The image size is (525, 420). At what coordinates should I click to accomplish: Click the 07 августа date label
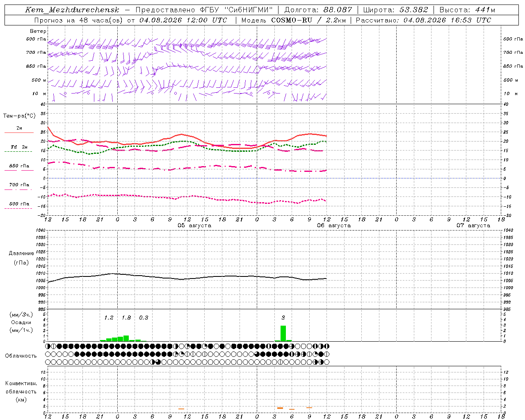tap(473, 226)
